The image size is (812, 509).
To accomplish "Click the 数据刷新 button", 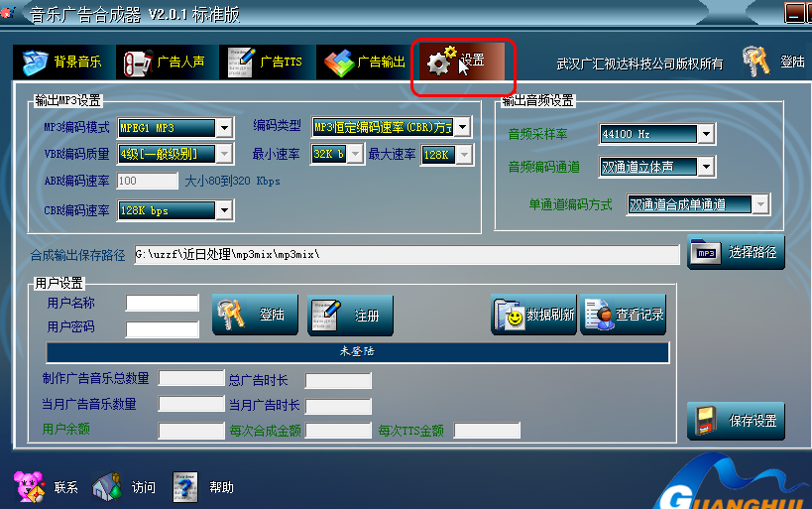I will [534, 315].
